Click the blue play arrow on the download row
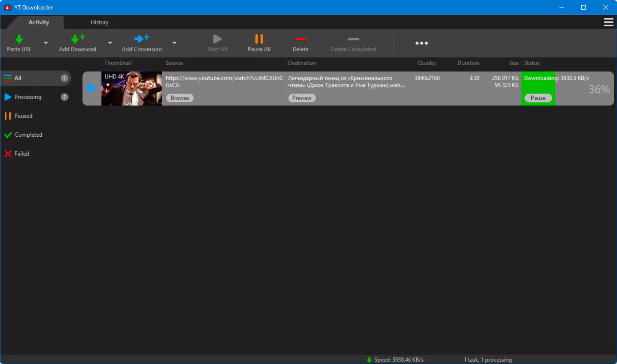The image size is (617, 364). point(92,88)
